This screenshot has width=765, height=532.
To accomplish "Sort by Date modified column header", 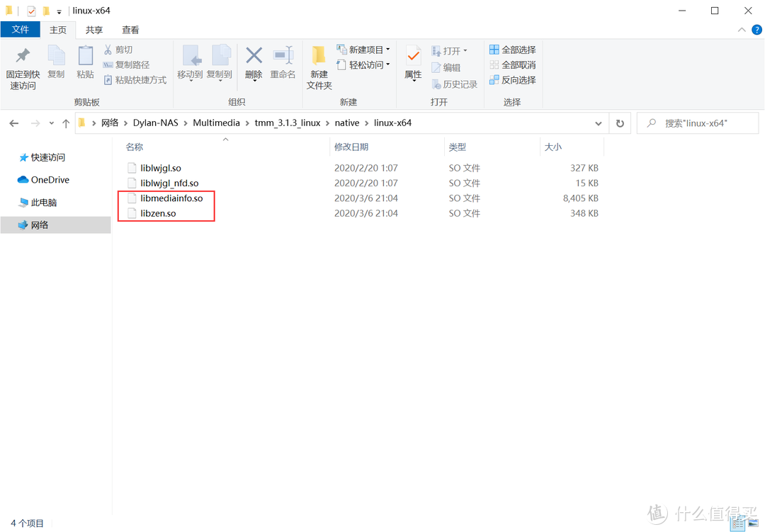I will click(351, 147).
